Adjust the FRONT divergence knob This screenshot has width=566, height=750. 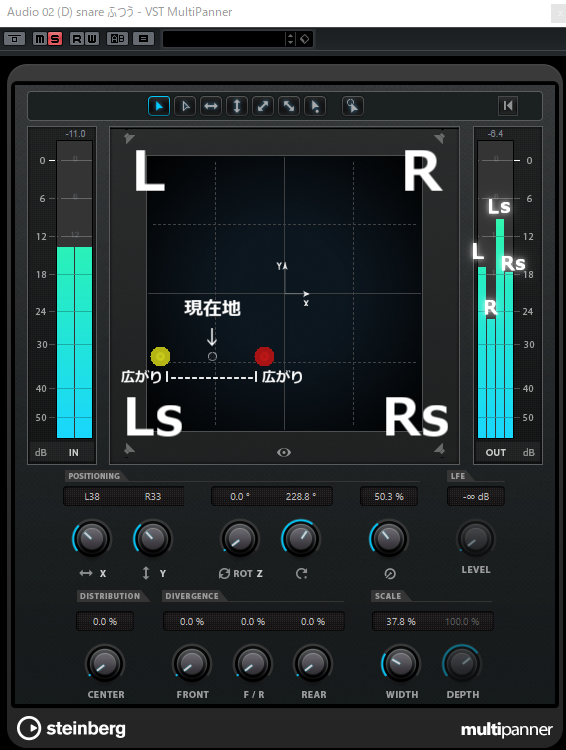192,664
